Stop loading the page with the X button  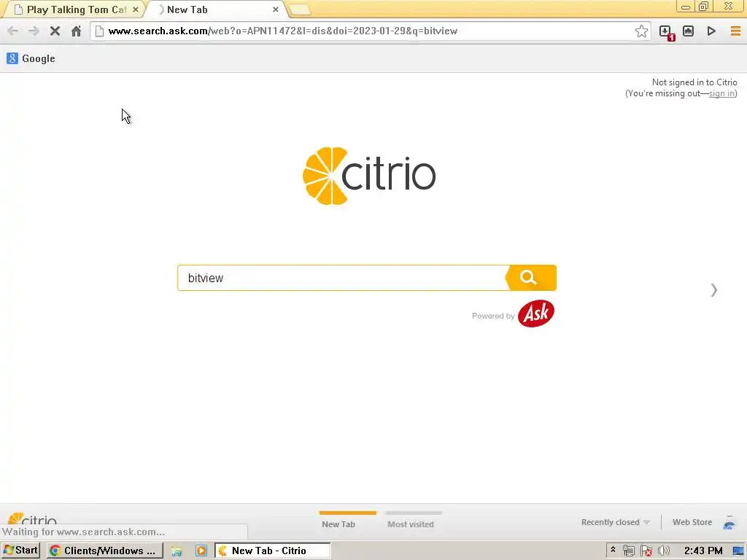tap(55, 31)
